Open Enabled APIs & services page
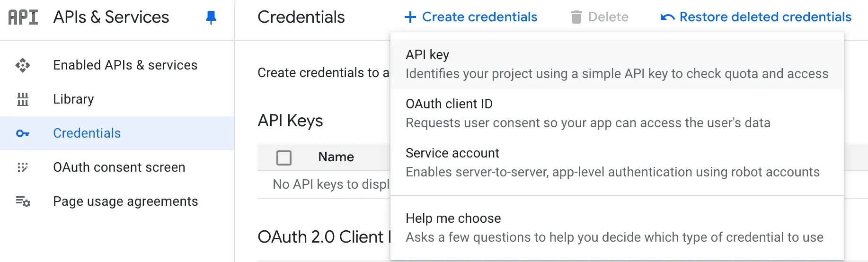 [x=125, y=65]
